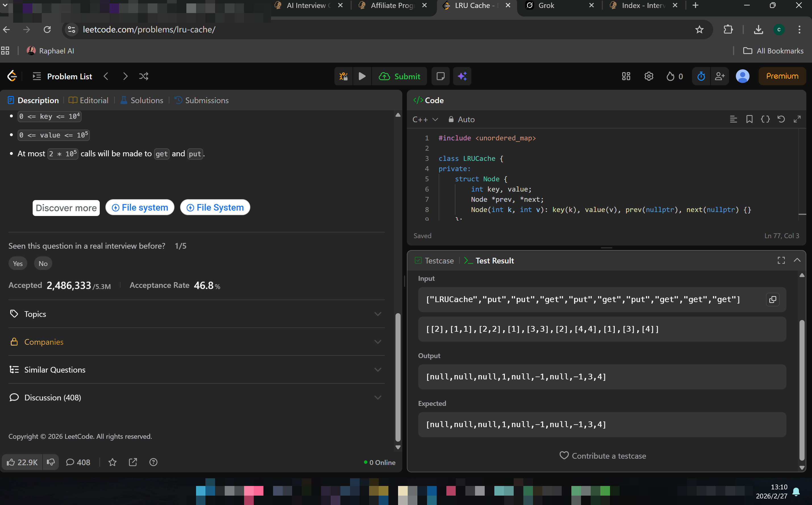
Task: Answer Yes to the interview question
Action: point(18,263)
